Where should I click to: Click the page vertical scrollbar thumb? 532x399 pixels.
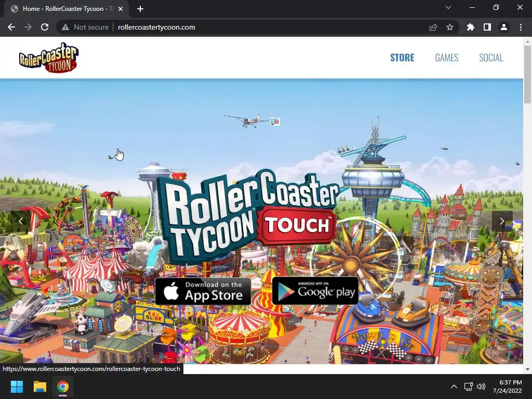[x=527, y=74]
